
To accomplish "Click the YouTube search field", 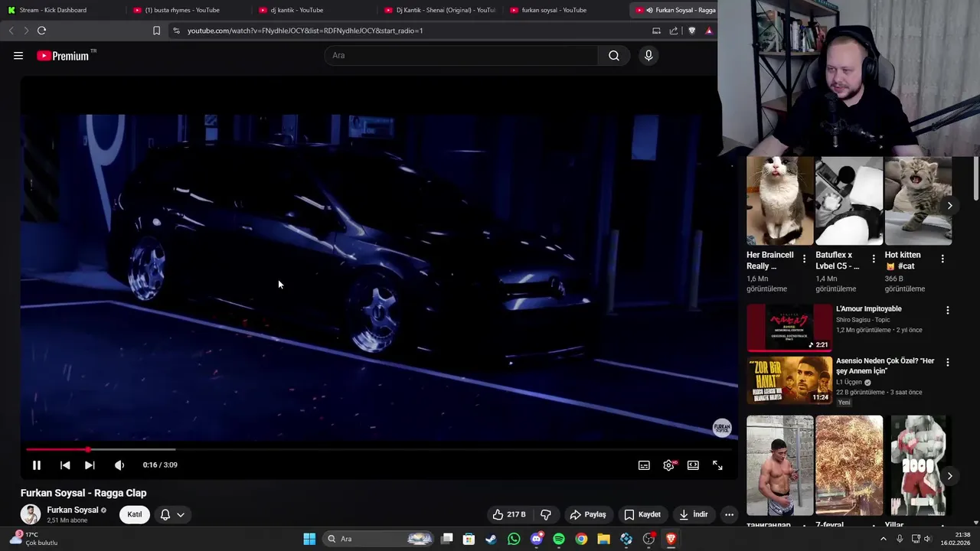I will 461,55.
